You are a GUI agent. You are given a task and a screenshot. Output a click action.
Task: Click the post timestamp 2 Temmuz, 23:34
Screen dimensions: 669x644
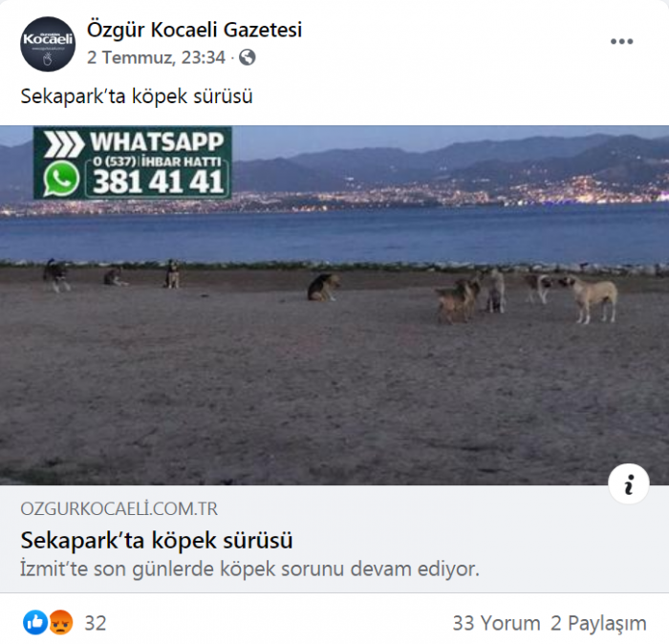[x=156, y=57]
